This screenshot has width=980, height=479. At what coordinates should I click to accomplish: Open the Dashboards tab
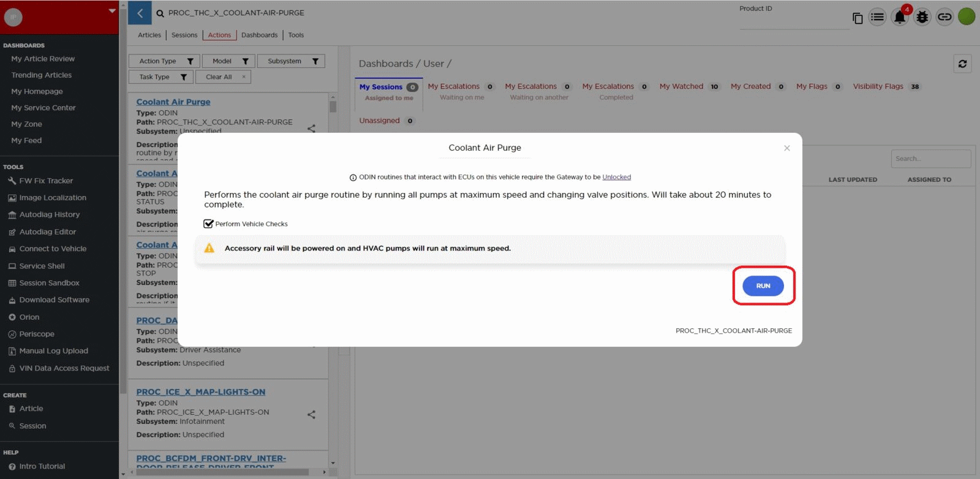[x=259, y=35]
